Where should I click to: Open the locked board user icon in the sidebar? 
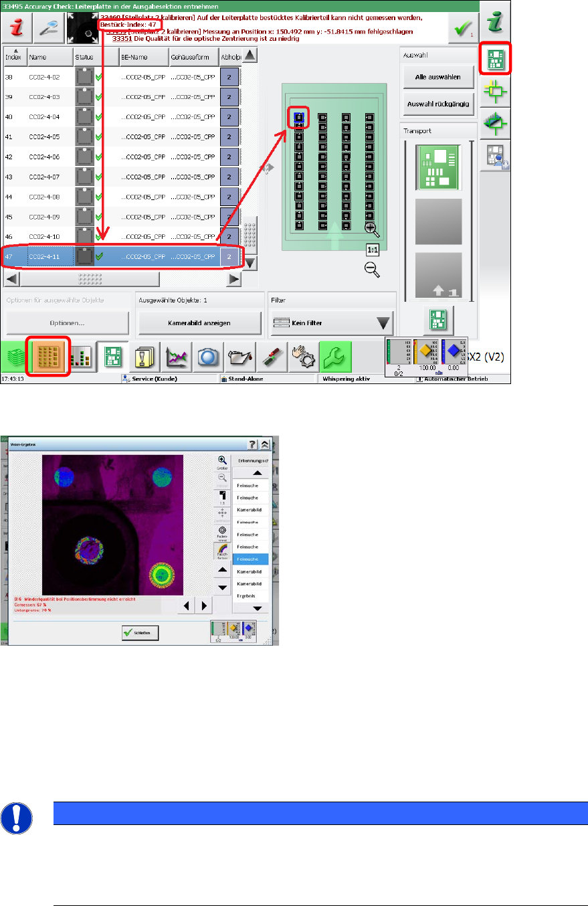(496, 157)
